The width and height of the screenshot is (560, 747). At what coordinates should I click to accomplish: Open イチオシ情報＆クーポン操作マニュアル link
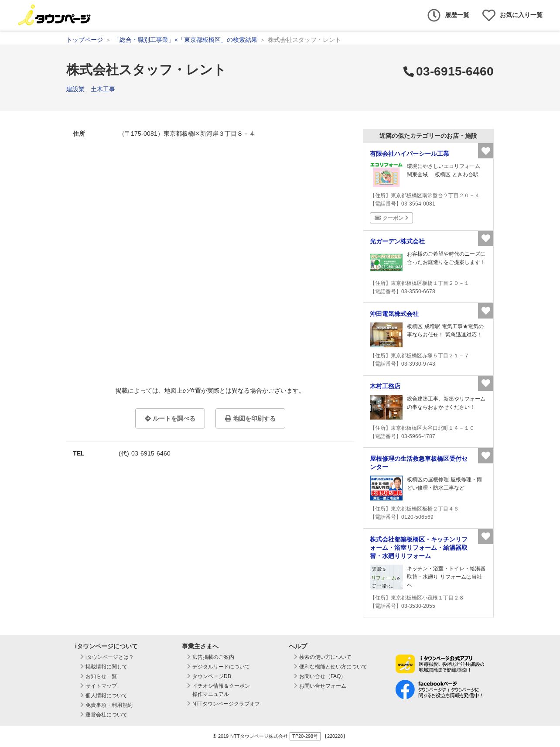point(221,690)
